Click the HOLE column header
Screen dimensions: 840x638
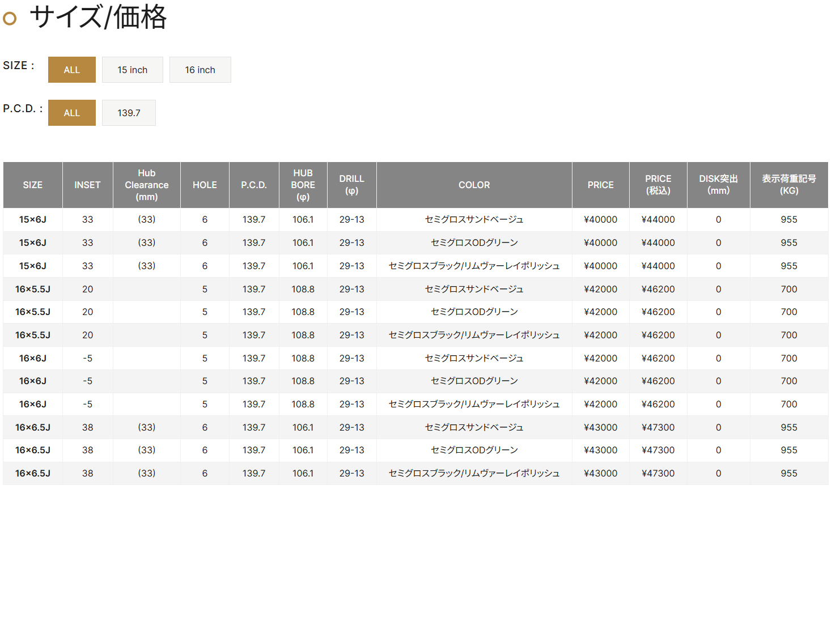point(205,185)
